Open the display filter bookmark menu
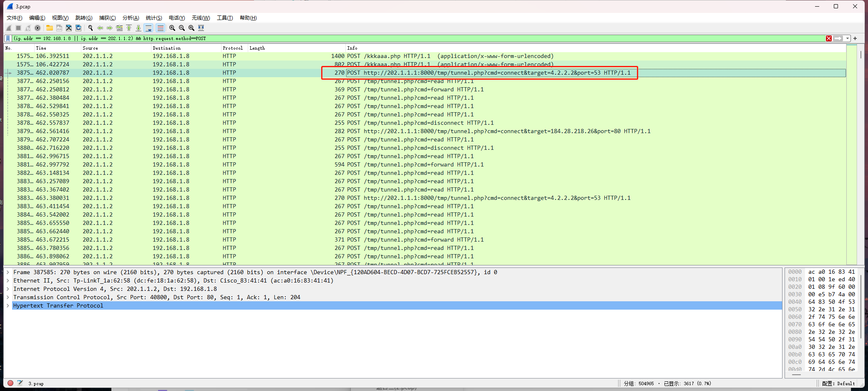The image size is (868, 391). (x=8, y=38)
